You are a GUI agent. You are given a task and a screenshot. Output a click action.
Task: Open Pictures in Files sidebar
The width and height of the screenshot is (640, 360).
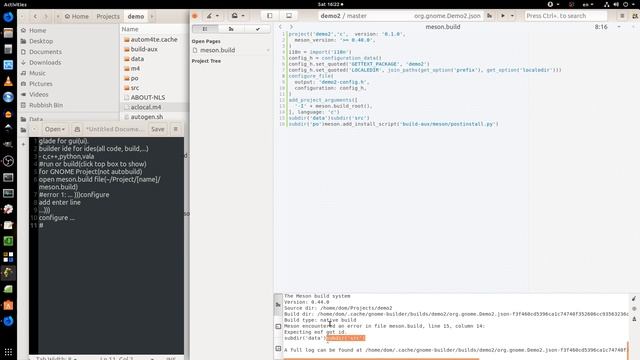pyautogui.click(x=40, y=84)
